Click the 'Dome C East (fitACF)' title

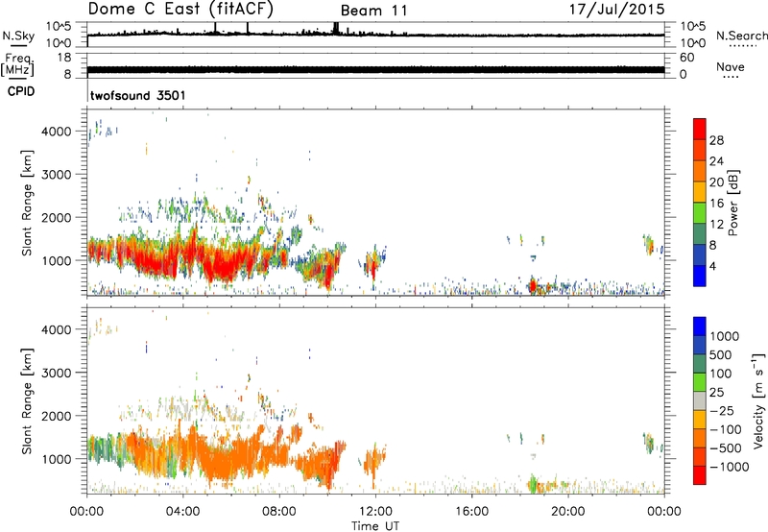point(180,10)
